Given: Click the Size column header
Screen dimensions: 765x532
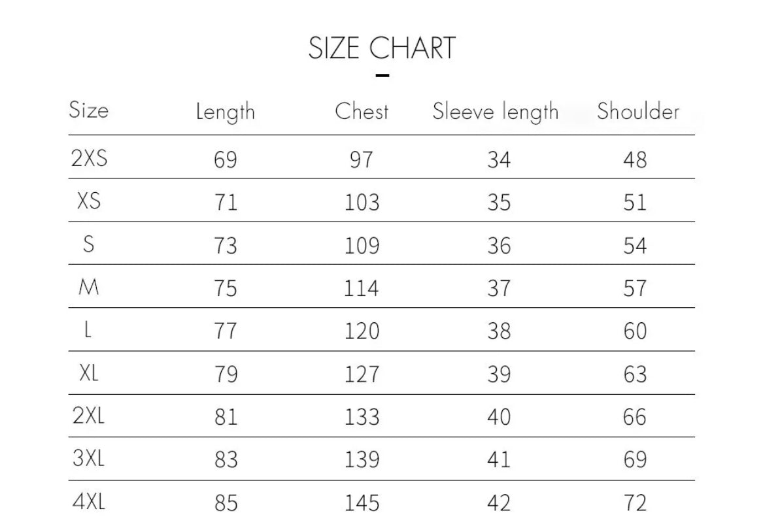Looking at the screenshot, I should tap(88, 109).
